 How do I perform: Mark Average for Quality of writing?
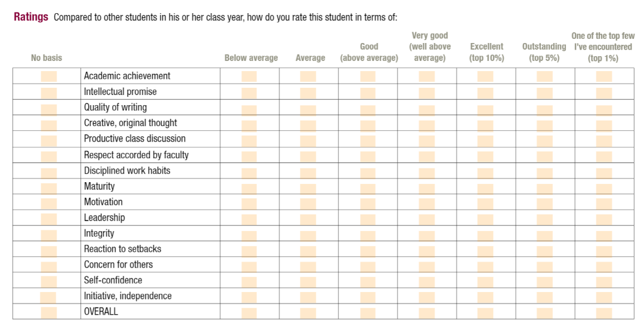(x=308, y=108)
